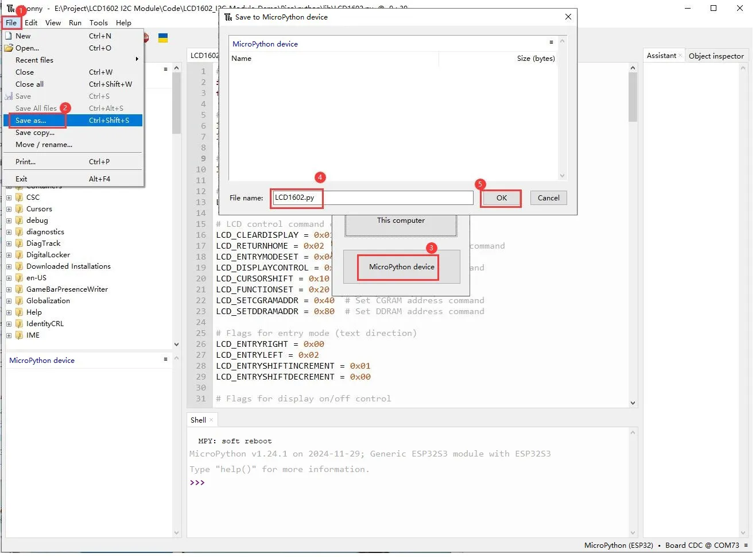Click the red Stop icon in the toolbar
The height and width of the screenshot is (557, 756).
[146, 38]
